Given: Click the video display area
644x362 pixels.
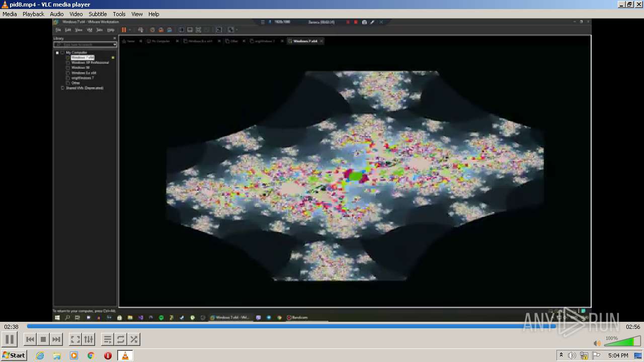Looking at the screenshot, I should [322, 170].
